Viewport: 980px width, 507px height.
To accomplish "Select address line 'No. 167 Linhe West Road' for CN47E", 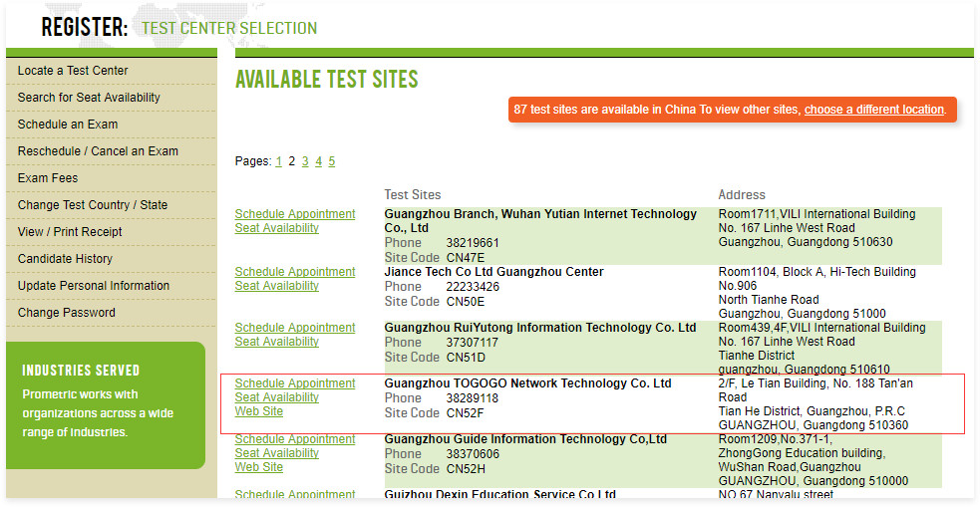I will (787, 228).
